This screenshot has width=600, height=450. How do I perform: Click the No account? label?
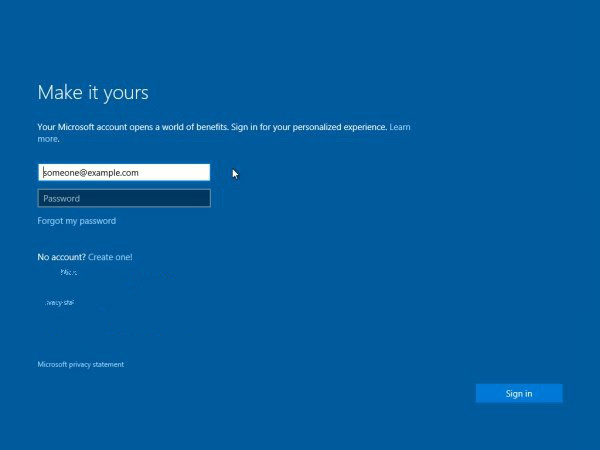tap(61, 257)
